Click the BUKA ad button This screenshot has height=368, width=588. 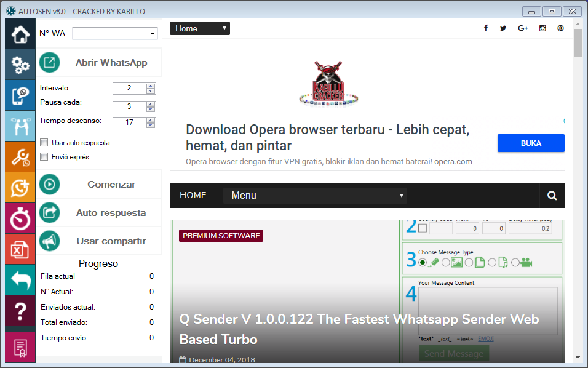(531, 143)
